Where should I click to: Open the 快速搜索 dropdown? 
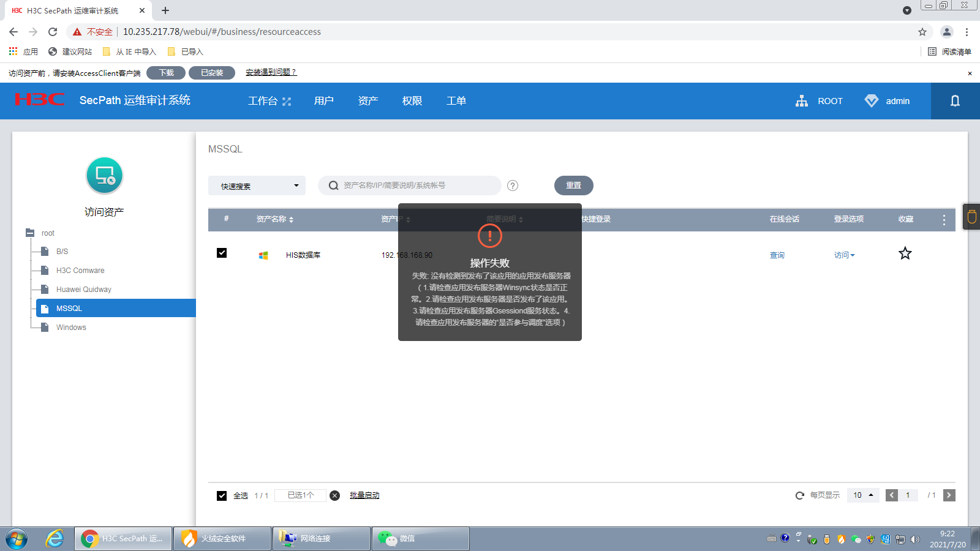(x=257, y=186)
